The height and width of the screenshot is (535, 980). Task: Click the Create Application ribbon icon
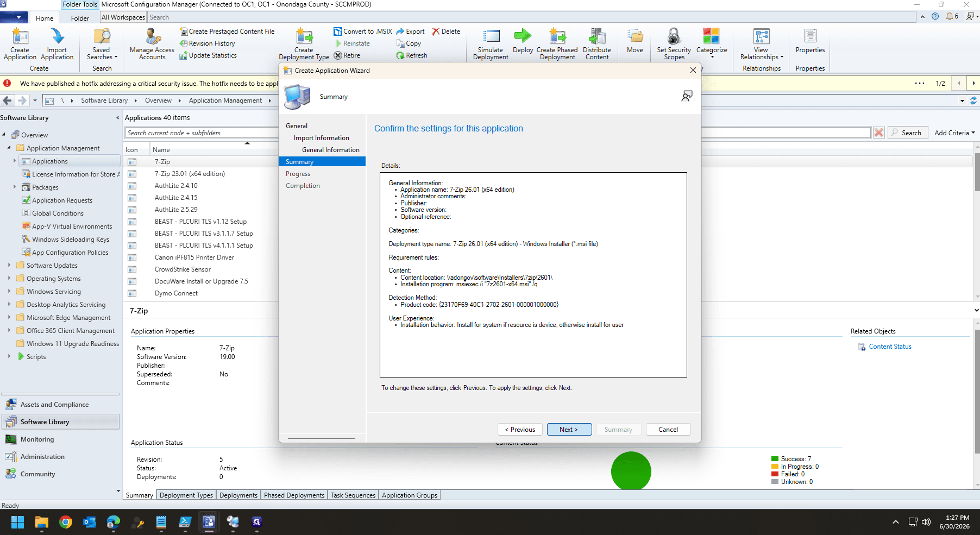tap(20, 43)
